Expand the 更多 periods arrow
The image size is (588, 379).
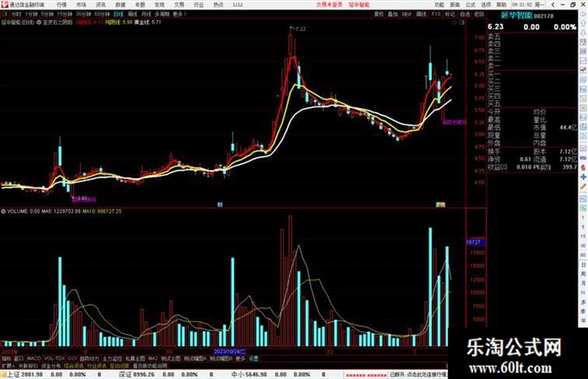pyautogui.click(x=180, y=14)
